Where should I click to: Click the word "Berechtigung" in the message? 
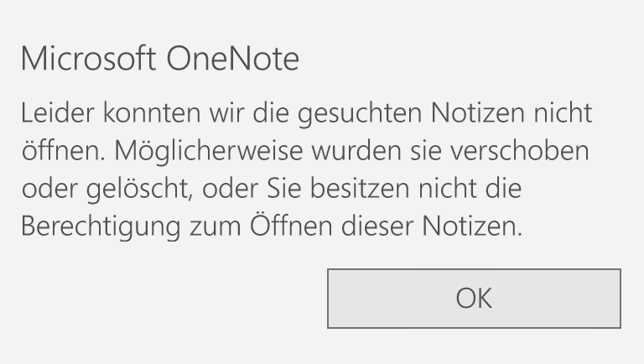pyautogui.click(x=101, y=226)
